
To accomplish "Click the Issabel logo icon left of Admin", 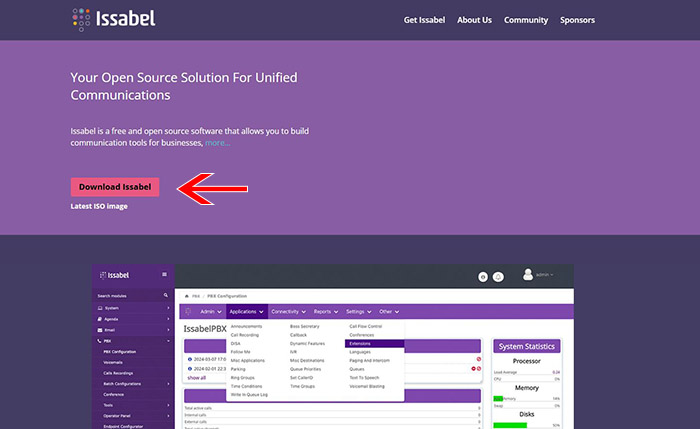I will 188,312.
